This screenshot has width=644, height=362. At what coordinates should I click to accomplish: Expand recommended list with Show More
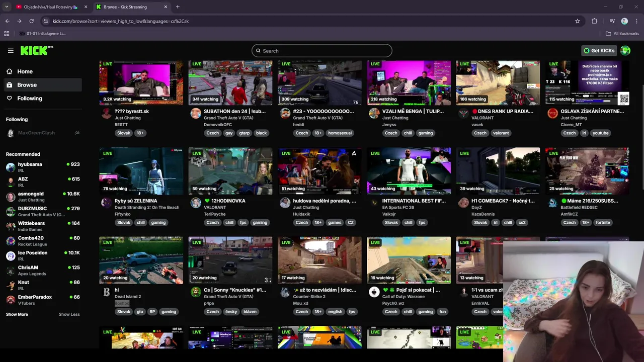point(17,314)
